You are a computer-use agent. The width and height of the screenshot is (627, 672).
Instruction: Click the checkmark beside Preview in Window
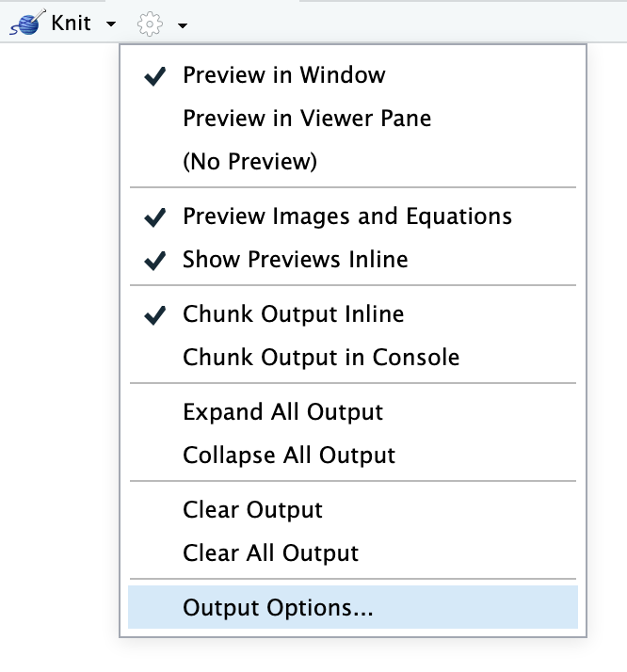(x=155, y=77)
